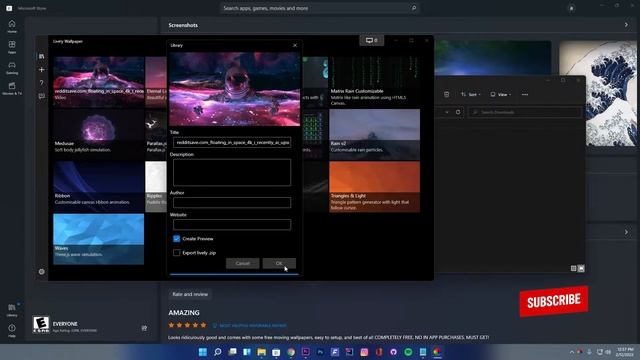Screen dimensions: 640x360
Task: Open Spotify from the taskbar
Action: click(408, 352)
